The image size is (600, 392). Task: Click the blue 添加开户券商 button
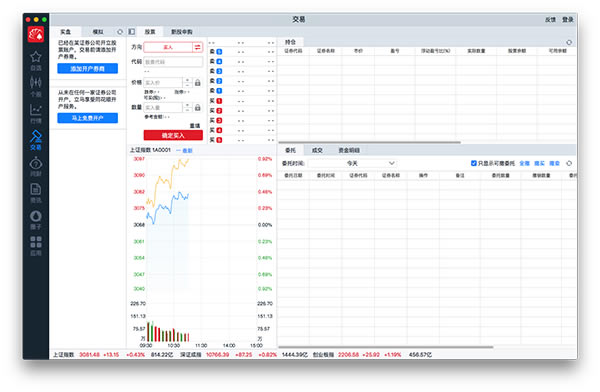tap(88, 69)
